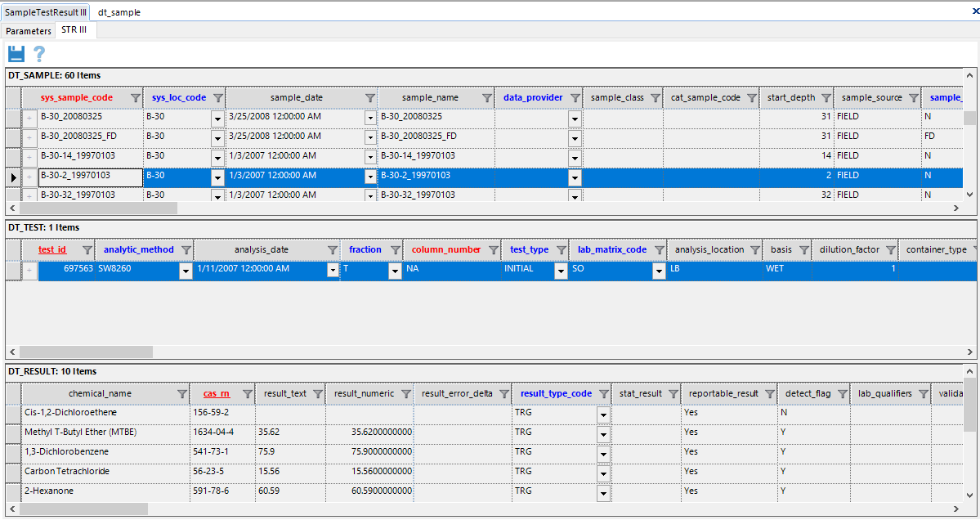Sort by result_numeric column header
This screenshot has height=520, width=980.
click(x=363, y=393)
